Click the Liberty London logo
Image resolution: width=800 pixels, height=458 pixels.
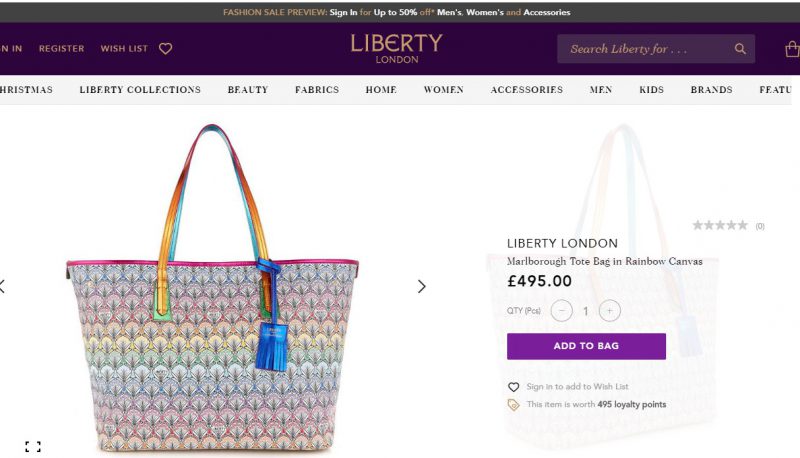[x=396, y=49]
